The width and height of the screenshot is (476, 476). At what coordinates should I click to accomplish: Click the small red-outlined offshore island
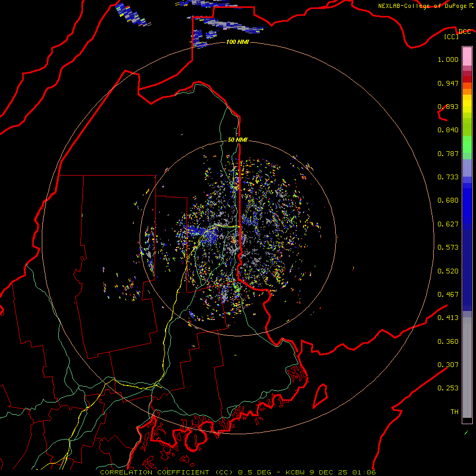(321, 396)
